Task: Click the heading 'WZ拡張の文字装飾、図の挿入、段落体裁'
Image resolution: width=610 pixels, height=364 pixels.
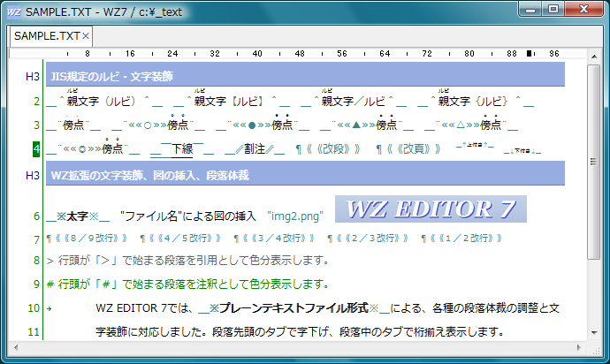Action: coord(149,176)
